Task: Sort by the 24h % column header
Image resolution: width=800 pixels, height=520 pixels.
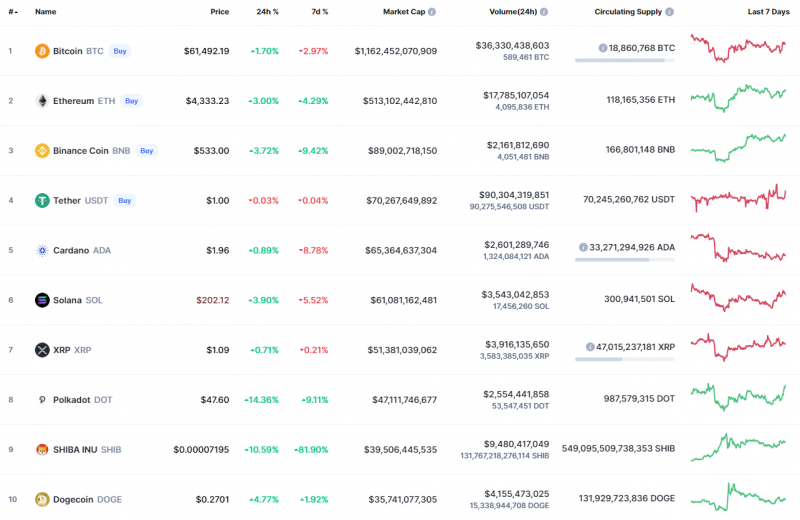Action: (267, 12)
